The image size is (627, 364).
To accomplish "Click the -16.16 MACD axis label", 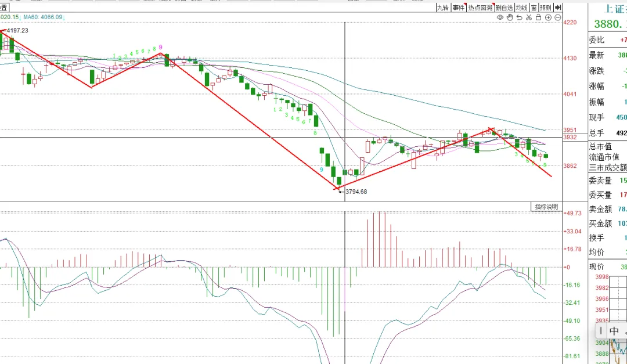I will (572, 285).
